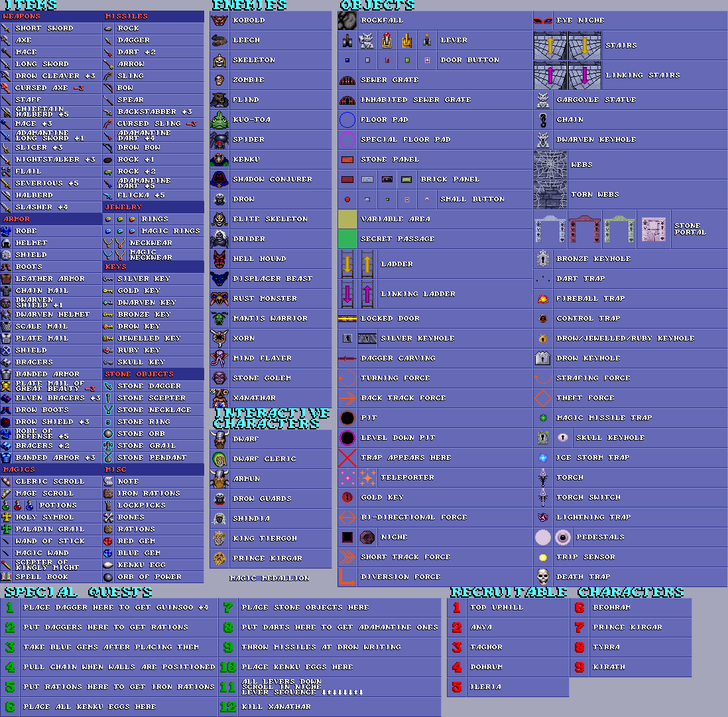Click the Zombie head icon
The width and height of the screenshot is (728, 717).
219,80
